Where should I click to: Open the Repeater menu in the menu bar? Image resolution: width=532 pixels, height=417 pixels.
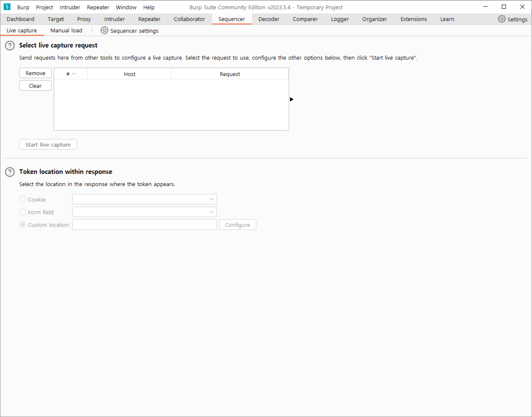(98, 7)
